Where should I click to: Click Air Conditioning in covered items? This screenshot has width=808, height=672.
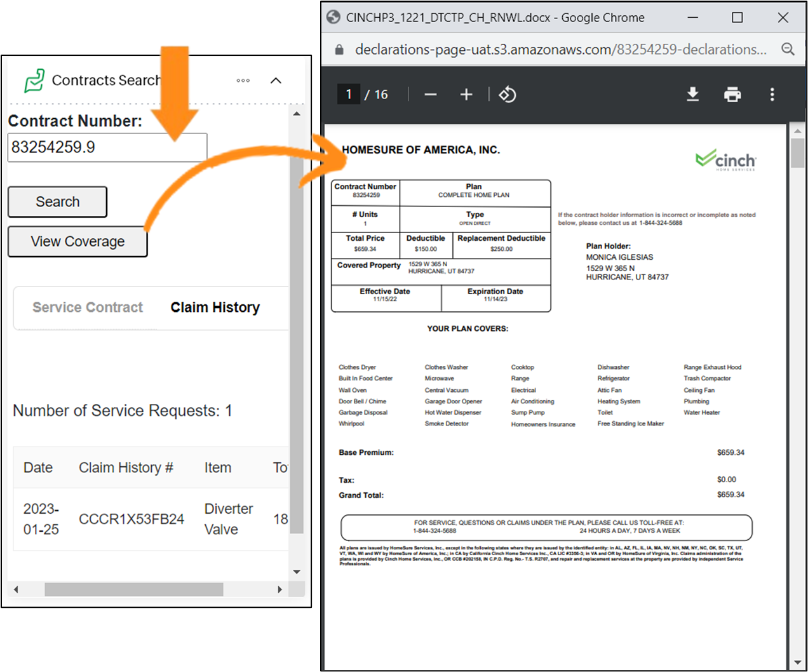point(532,401)
